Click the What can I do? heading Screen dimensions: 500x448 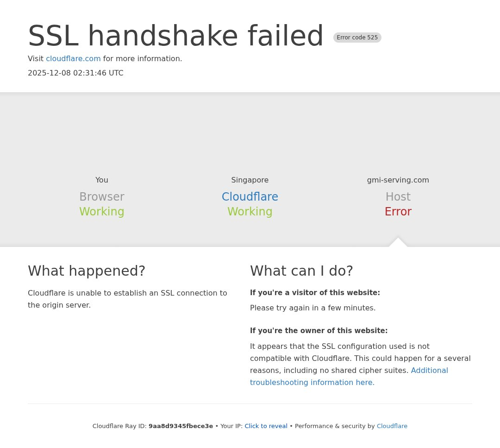301,271
